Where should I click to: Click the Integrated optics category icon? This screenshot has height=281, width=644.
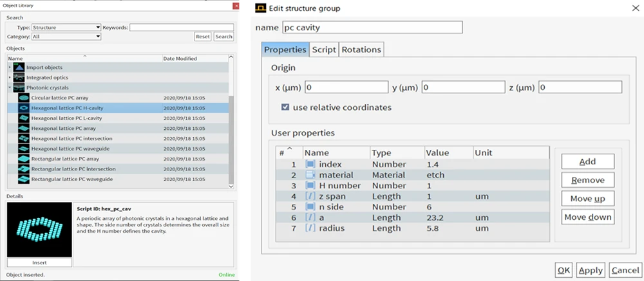(x=19, y=78)
